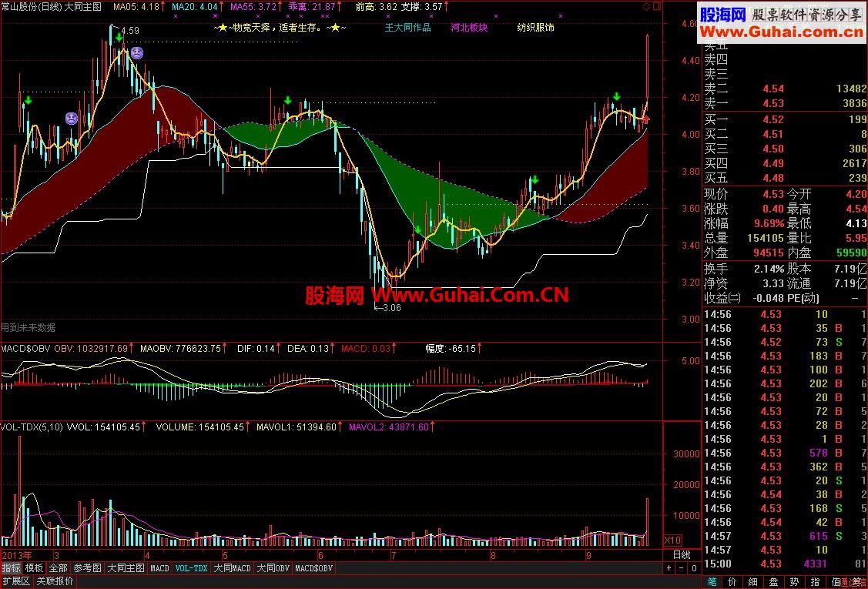868x589 pixels.
Task: Click the 支撑: 3.57 value
Action: click(x=421, y=7)
